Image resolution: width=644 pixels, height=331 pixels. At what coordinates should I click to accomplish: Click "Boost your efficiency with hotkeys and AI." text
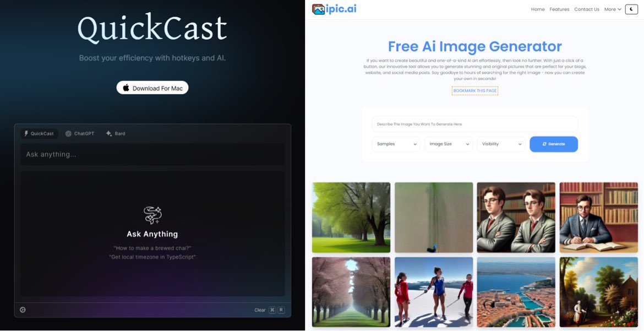(152, 58)
